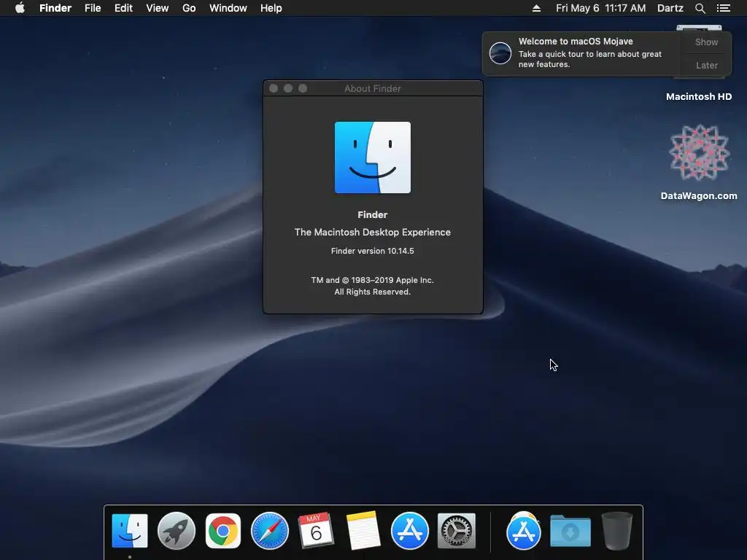Viewport: 747px width, 560px height.
Task: Select the DataWagon.com desktop icon
Action: (x=699, y=152)
